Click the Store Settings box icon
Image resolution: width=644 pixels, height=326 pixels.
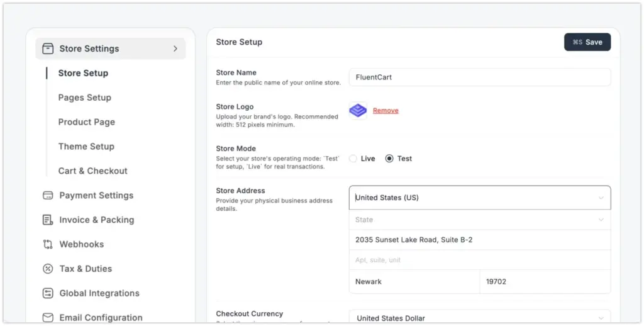pos(48,48)
